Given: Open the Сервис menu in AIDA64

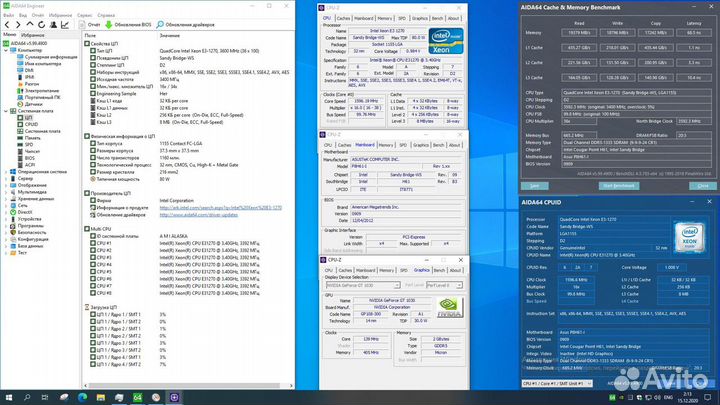Looking at the screenshot, I should click(84, 15).
